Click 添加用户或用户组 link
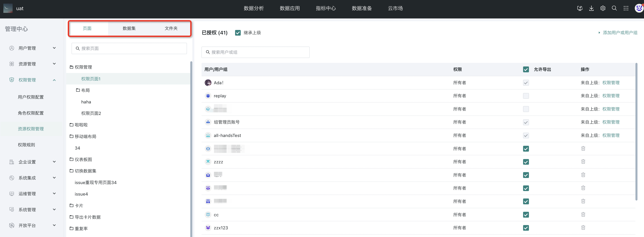This screenshot has height=237, width=644. pyautogui.click(x=619, y=33)
